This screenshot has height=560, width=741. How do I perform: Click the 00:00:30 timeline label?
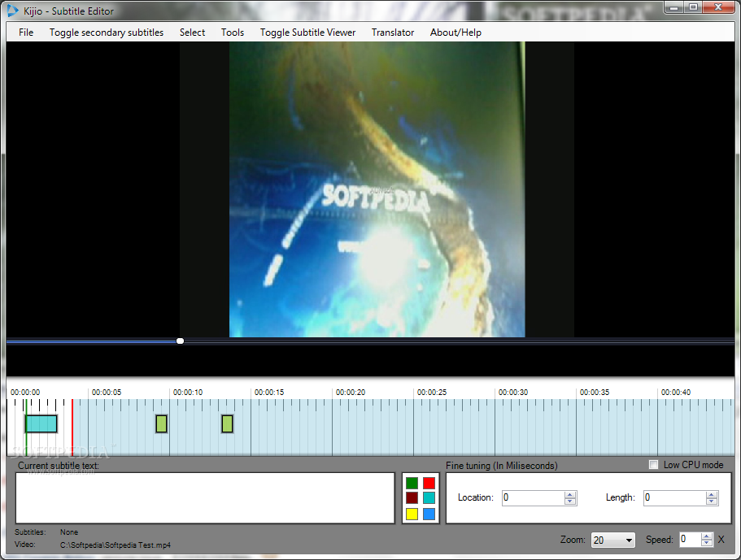click(x=512, y=392)
